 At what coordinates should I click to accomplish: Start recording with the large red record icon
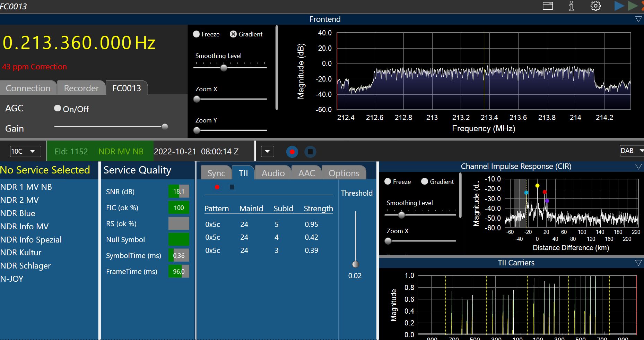pyautogui.click(x=292, y=152)
